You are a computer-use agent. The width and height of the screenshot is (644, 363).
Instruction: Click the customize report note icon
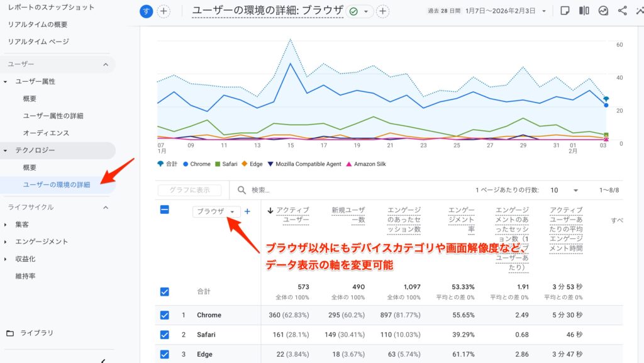click(x=565, y=11)
